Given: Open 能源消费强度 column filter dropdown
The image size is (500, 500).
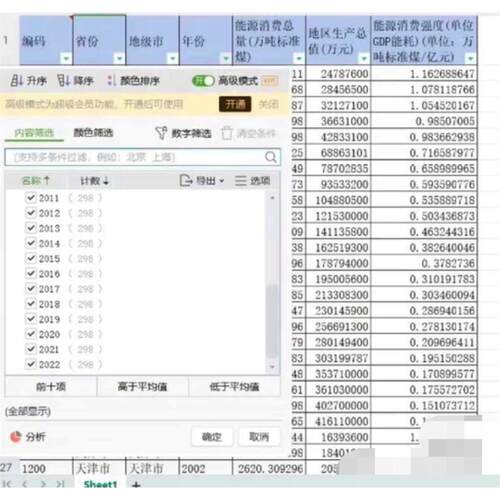Looking at the screenshot, I should click(x=470, y=59).
